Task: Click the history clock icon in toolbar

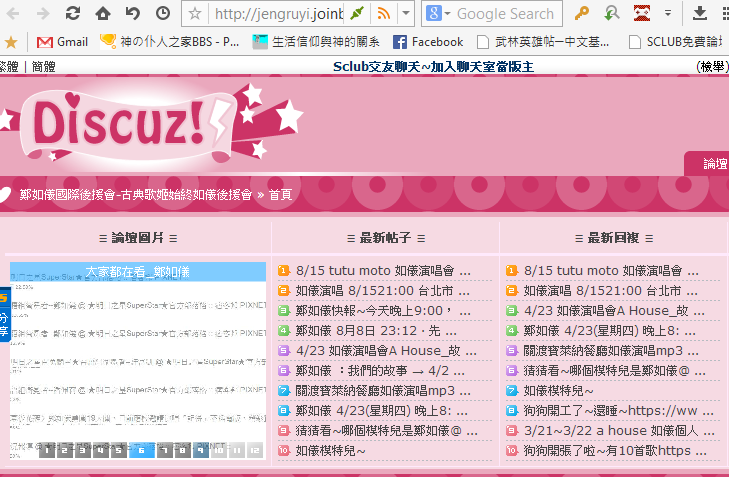Action: point(163,14)
